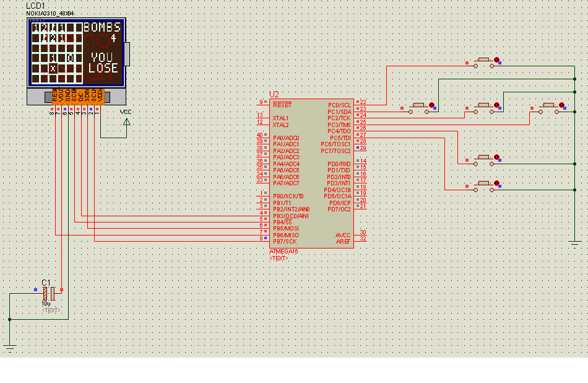
Task: Click the push button wired to PC3/TMS
Action: coord(548,108)
